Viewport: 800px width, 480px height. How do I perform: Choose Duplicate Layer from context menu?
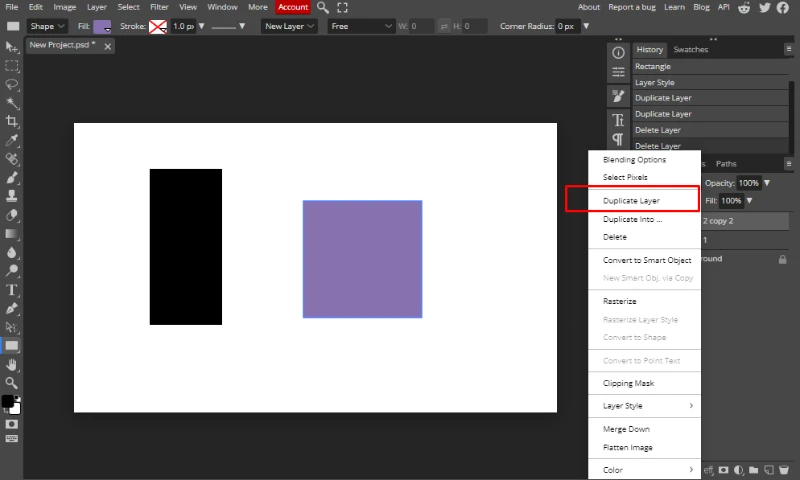(x=631, y=201)
